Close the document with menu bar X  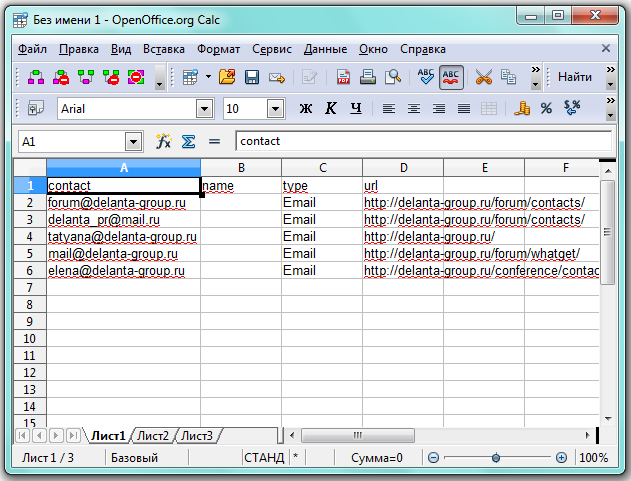606,49
